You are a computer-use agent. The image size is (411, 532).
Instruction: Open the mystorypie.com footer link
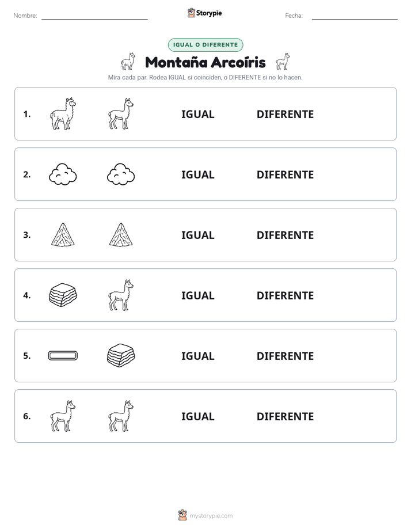[x=211, y=516]
